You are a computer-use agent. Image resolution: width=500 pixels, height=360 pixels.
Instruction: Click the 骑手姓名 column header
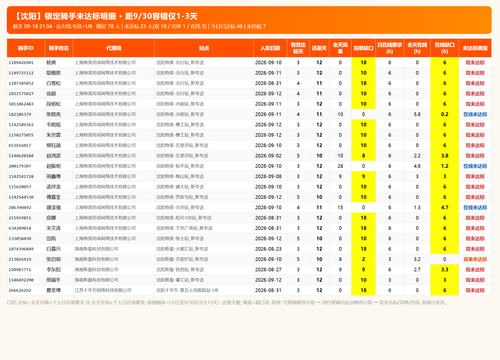click(x=59, y=48)
